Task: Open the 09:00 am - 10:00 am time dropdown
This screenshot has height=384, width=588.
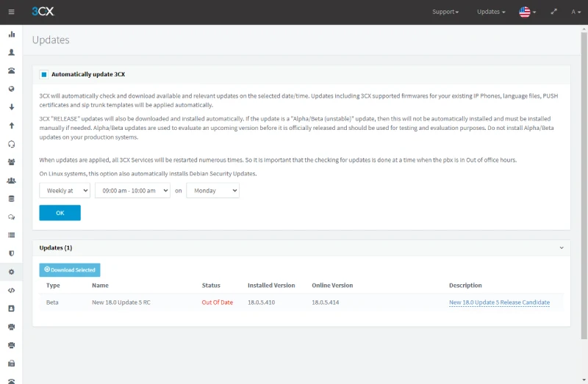Action: click(x=132, y=190)
